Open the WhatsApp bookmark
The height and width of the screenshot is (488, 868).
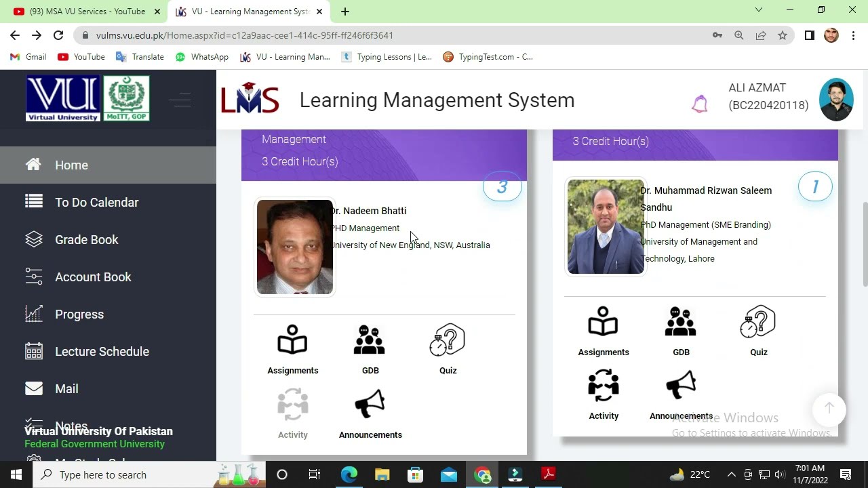(x=201, y=57)
